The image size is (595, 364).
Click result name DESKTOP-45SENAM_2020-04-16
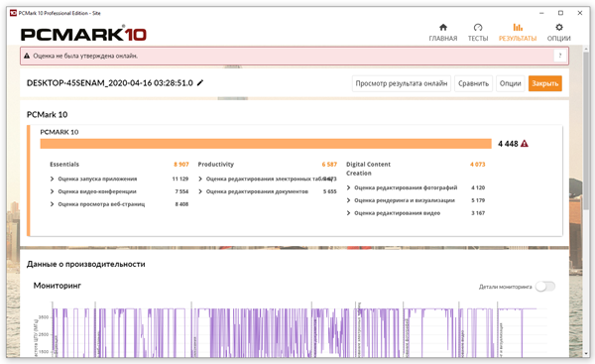point(110,82)
